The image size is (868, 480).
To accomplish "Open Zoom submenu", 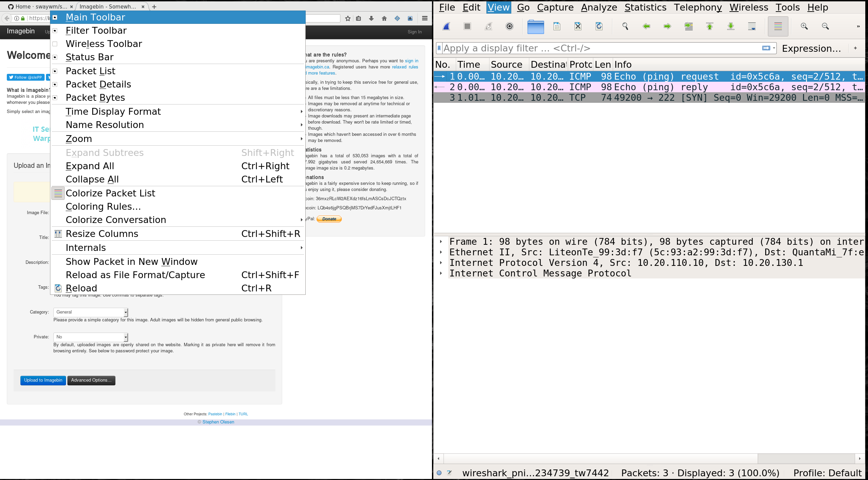I will (x=178, y=139).
